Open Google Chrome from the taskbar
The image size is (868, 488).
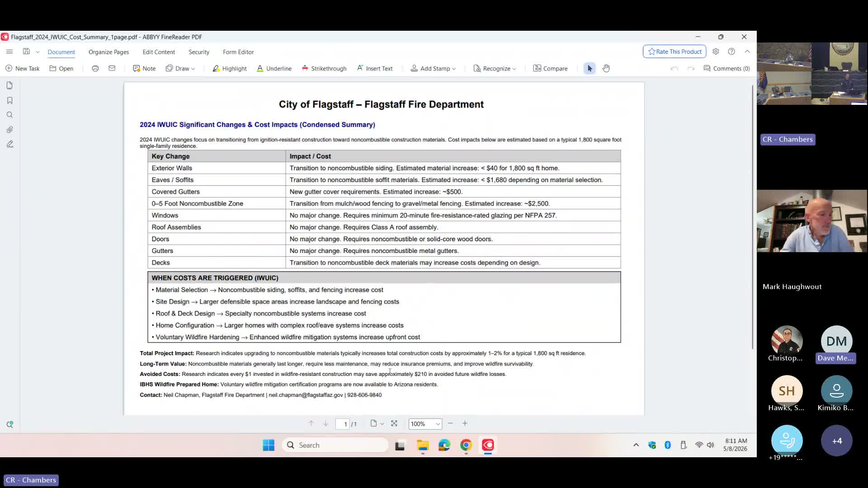[x=466, y=445]
